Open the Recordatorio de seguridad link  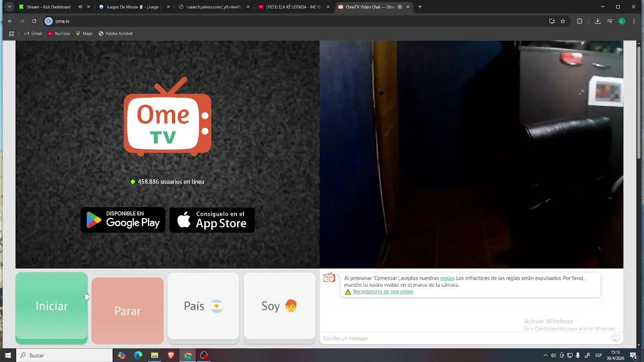(383, 292)
